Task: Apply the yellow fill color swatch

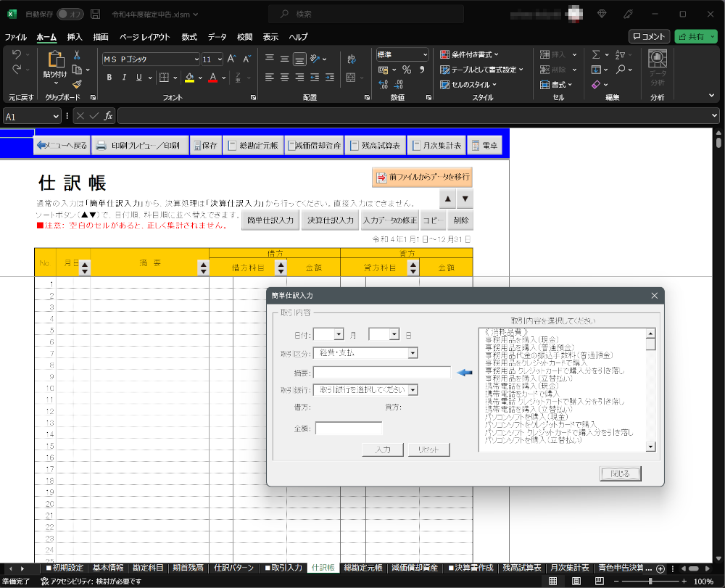Action: [189, 77]
